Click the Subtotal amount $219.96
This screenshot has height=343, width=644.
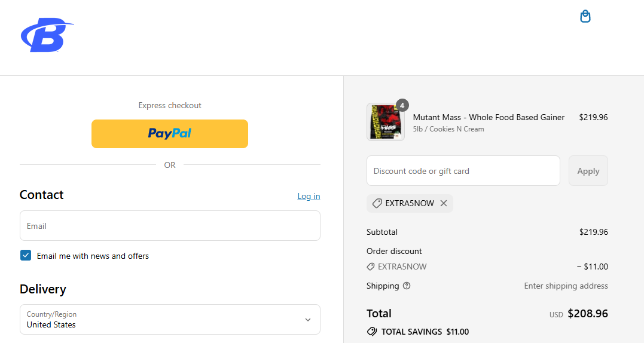tap(594, 232)
